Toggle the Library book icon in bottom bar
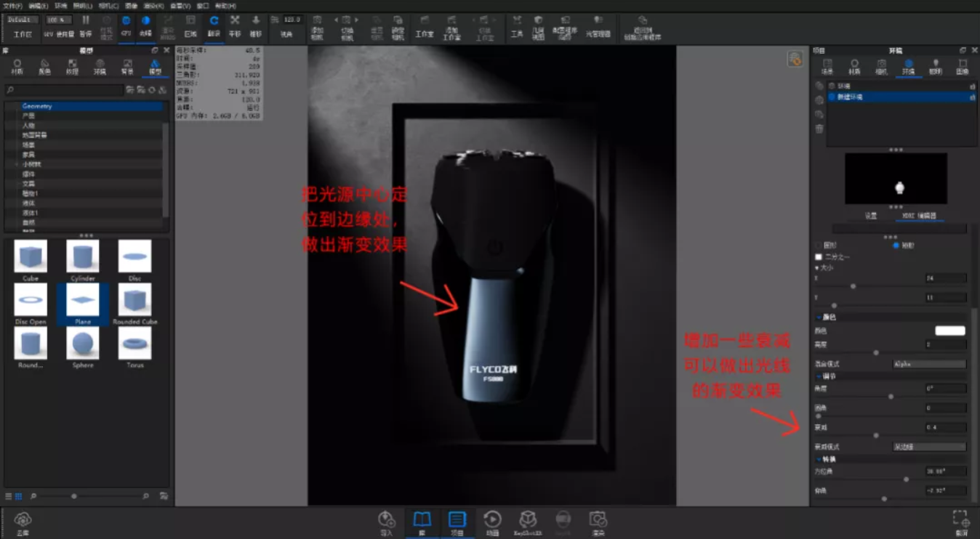Viewport: 980px width, 539px height. [x=422, y=519]
